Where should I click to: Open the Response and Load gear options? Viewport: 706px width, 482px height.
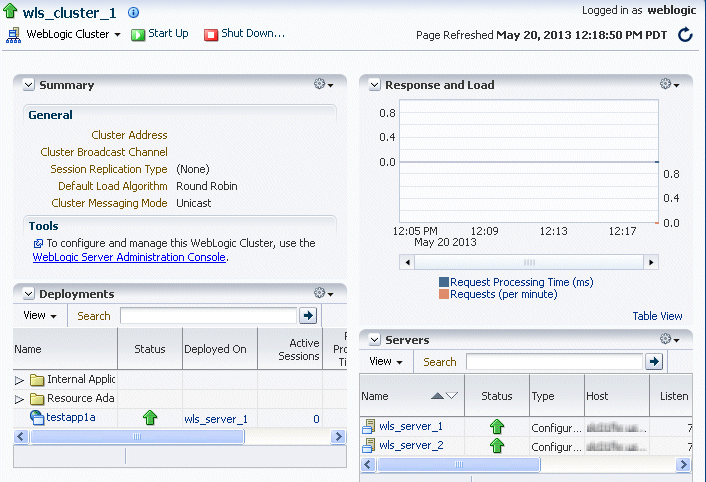tap(670, 84)
